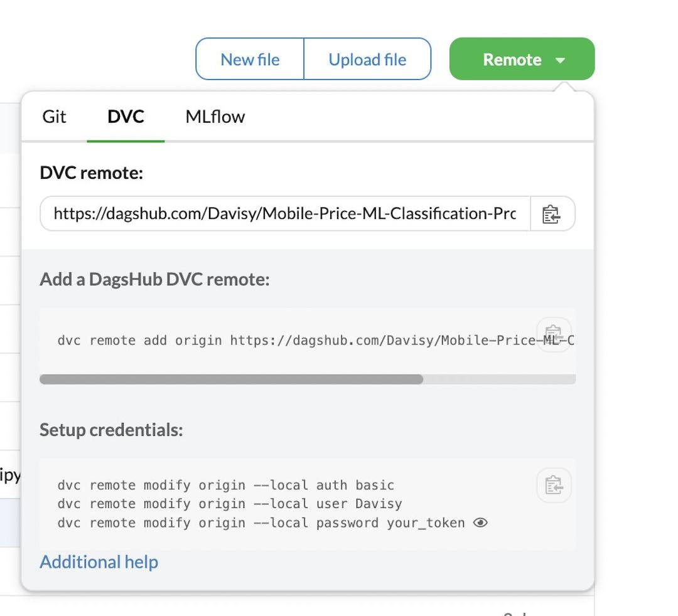678x616 pixels.
Task: Copy the "dvc remote add origin" command
Action: [554, 333]
